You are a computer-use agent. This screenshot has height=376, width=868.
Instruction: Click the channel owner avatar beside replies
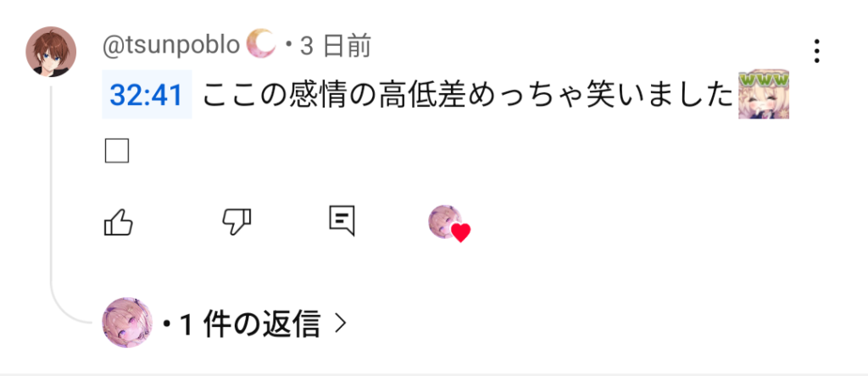tap(127, 323)
